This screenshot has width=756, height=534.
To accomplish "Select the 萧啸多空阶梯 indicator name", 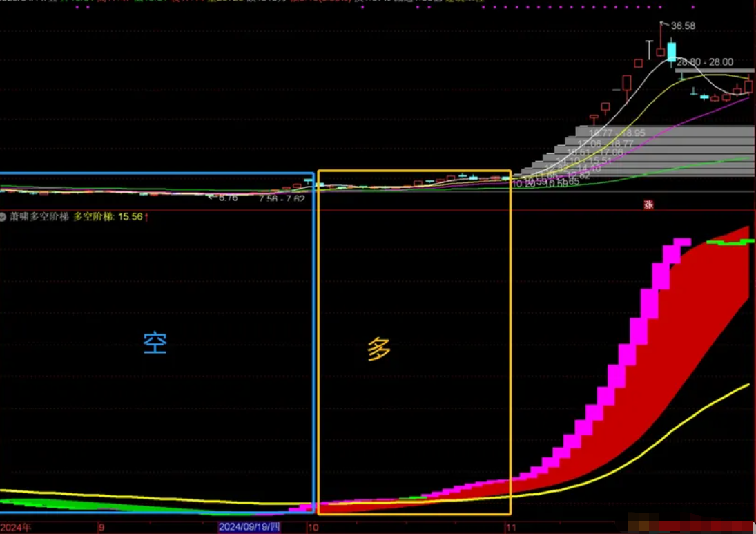I will pyautogui.click(x=39, y=217).
